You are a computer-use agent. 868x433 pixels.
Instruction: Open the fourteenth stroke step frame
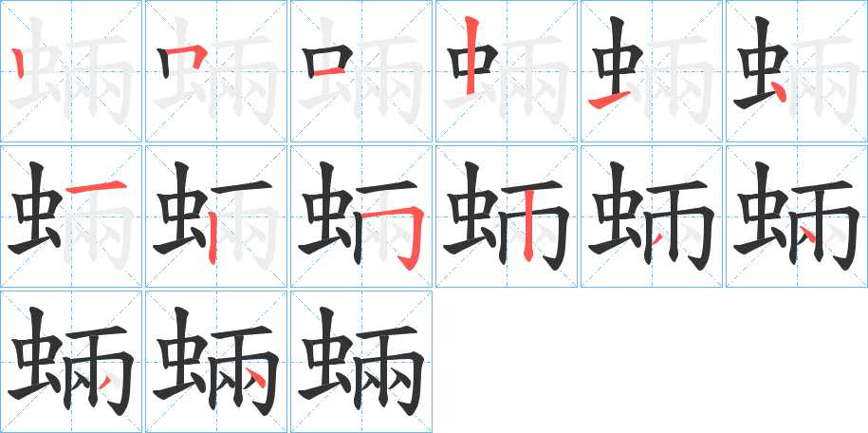[216, 362]
